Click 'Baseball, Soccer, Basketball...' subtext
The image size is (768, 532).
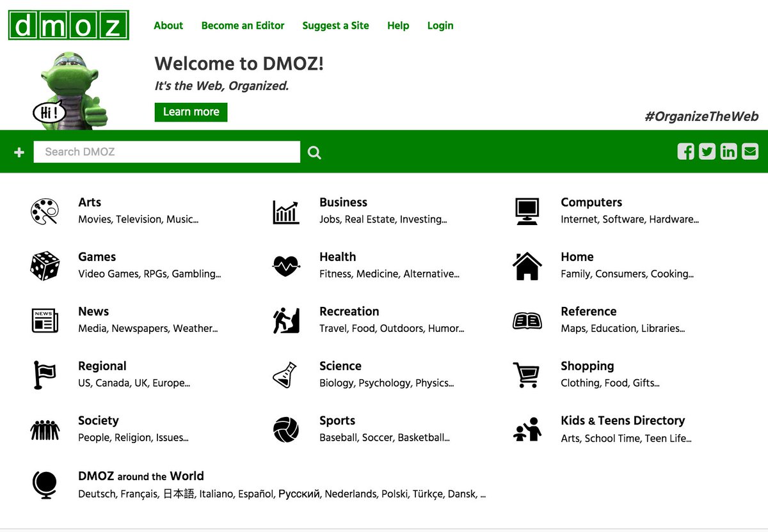tap(385, 437)
